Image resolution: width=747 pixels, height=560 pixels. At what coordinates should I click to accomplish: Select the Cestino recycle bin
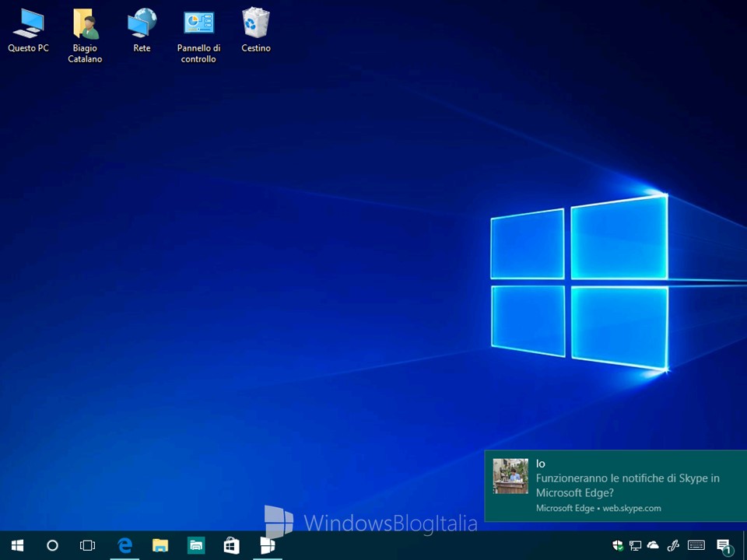(x=256, y=30)
